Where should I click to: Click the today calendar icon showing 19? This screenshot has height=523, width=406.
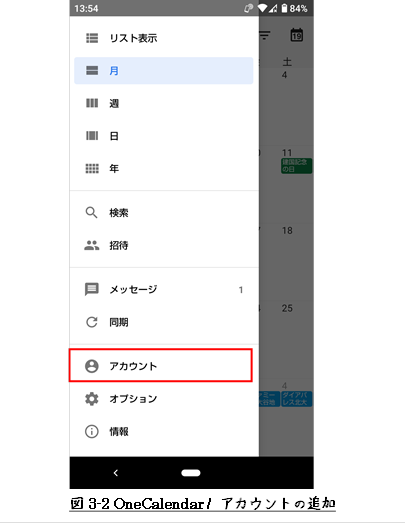tap(297, 35)
